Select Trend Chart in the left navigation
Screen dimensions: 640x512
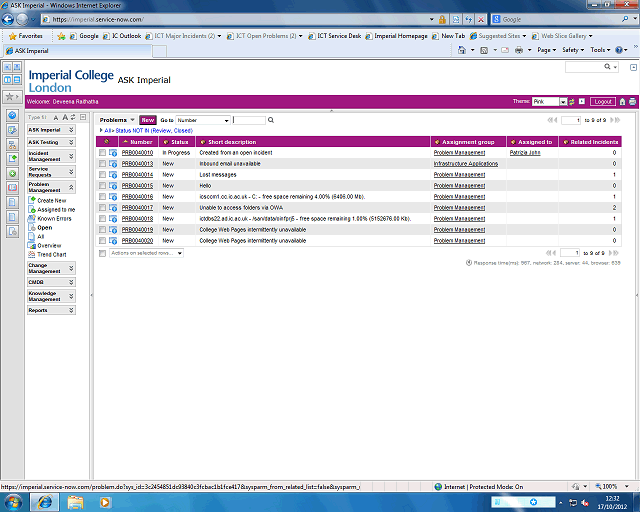pos(51,254)
